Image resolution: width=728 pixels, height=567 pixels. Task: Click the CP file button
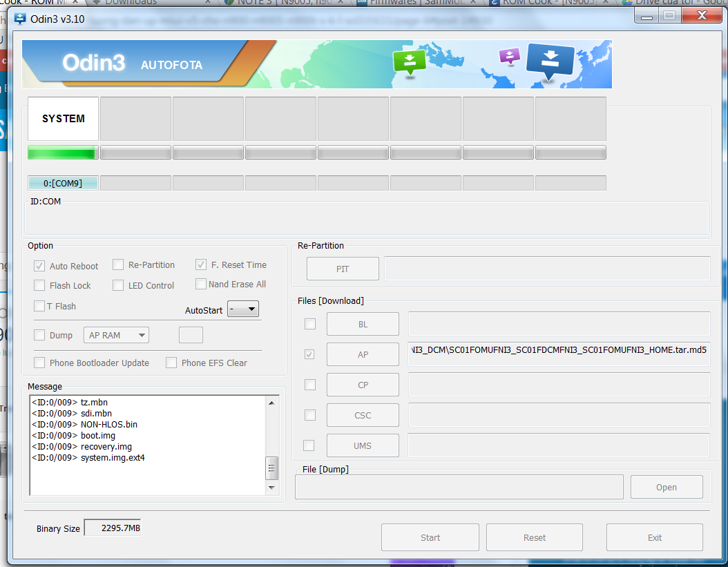(363, 385)
